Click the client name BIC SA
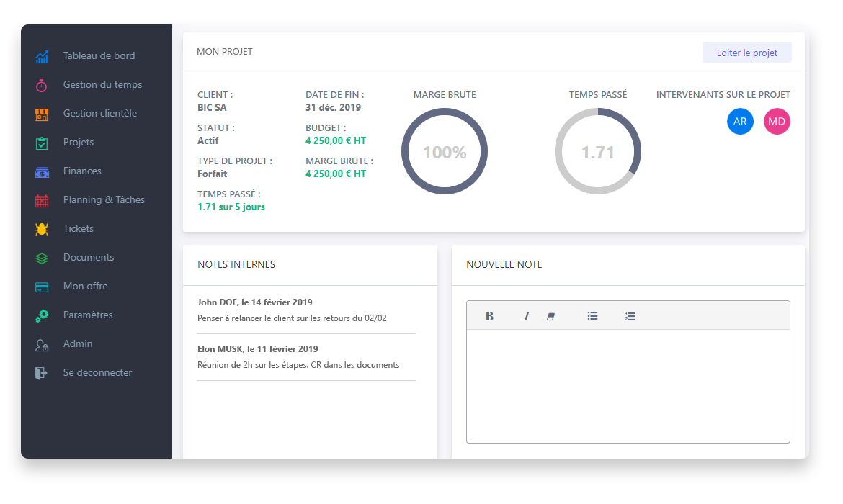Viewport: 843px width, 504px height. coord(212,107)
